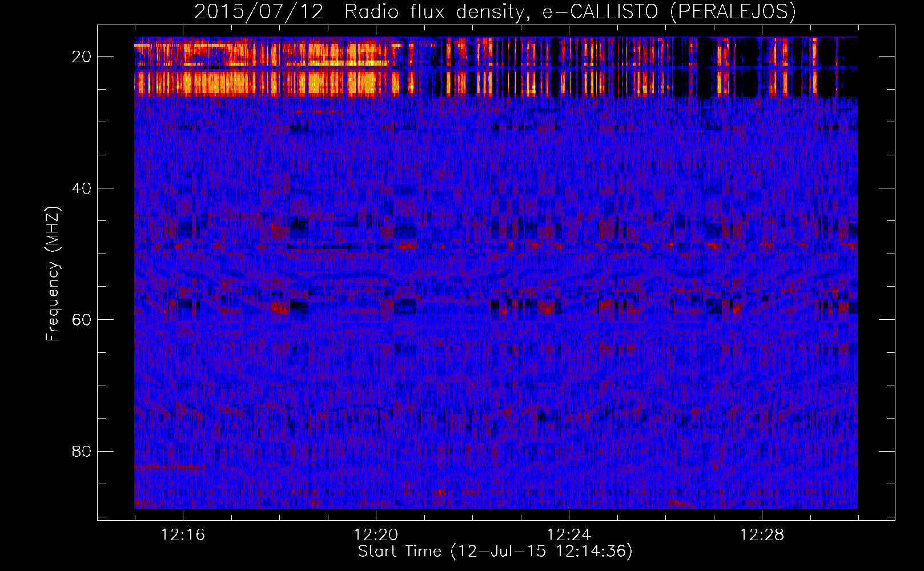Click the '12:16' time tick label
The image size is (924, 571).
(183, 535)
